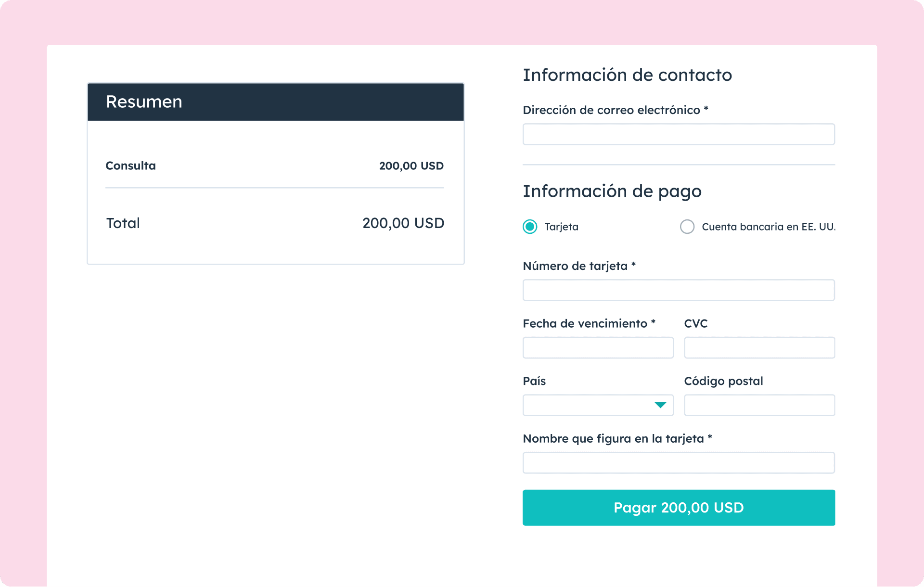Click the Cuenta bancaria en EE. UU. label
This screenshot has height=587, width=924.
[x=769, y=227]
